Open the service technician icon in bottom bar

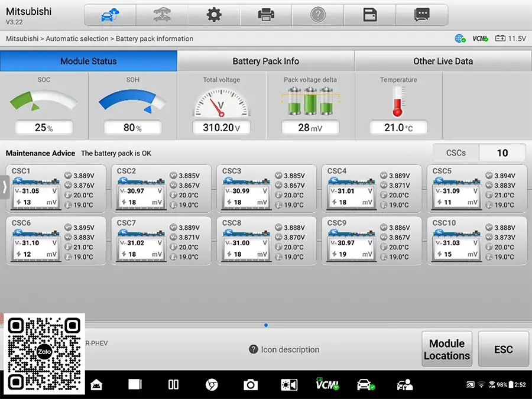(x=404, y=385)
